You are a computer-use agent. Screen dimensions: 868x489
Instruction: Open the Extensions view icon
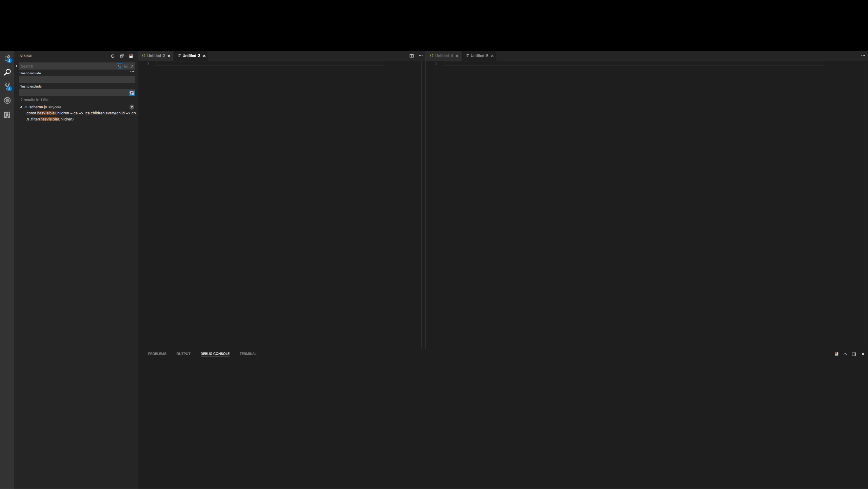(x=7, y=115)
